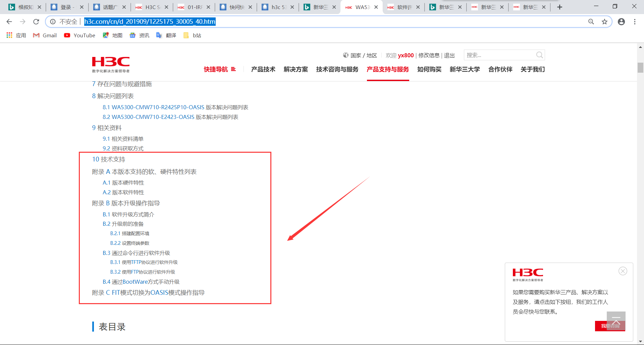Close the WA53 active tab

pos(376,7)
